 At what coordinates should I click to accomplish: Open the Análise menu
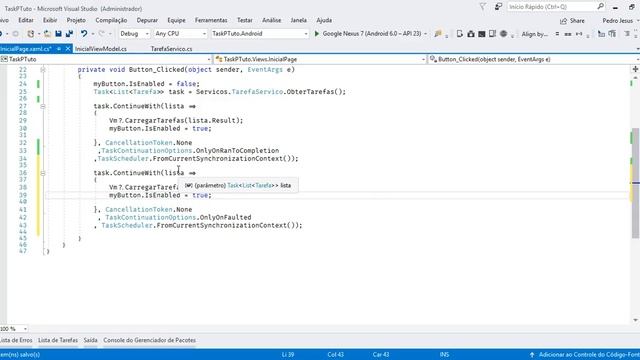pos(271,20)
